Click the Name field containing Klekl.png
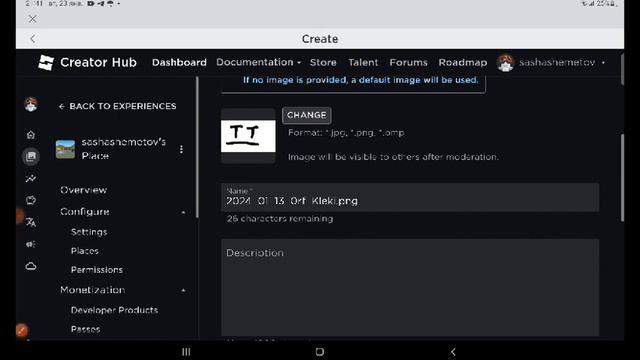This screenshot has height=360, width=640. (x=410, y=197)
